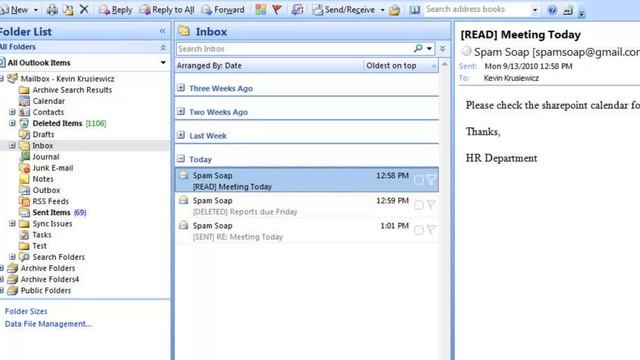Open the All Outlook Items dropdown
The height and width of the screenshot is (360, 640).
(x=163, y=62)
